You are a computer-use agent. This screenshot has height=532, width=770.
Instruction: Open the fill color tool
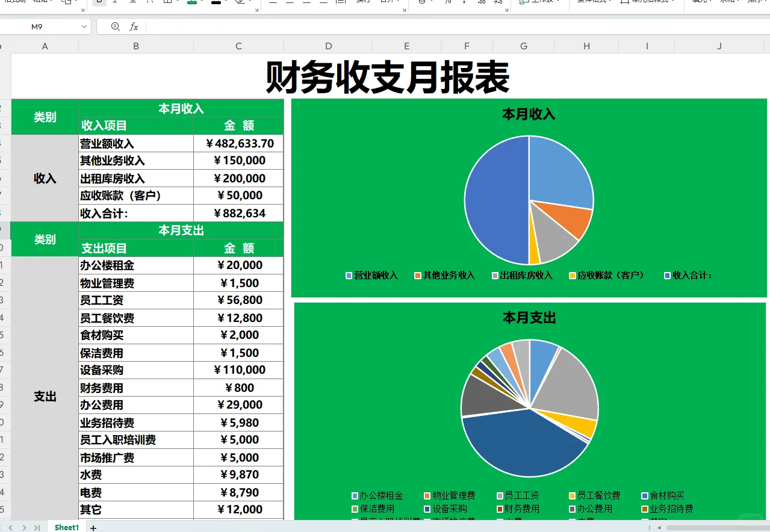(x=191, y=3)
